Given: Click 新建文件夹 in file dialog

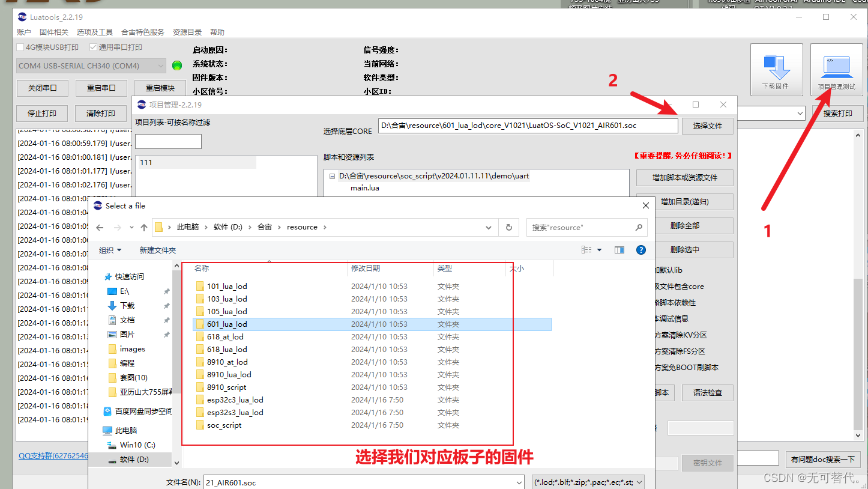Looking at the screenshot, I should tap(158, 250).
